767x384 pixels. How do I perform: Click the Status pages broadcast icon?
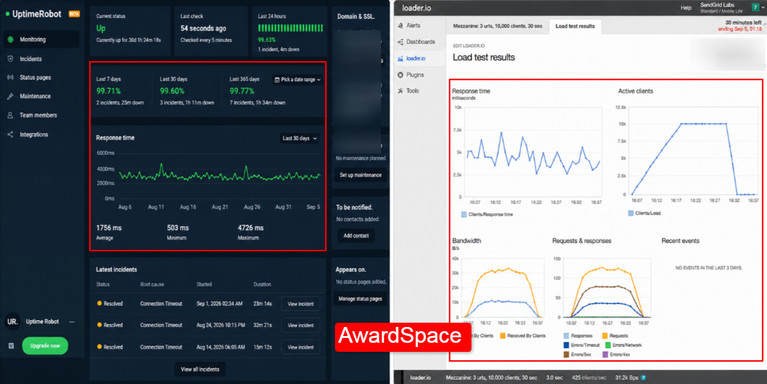10,77
